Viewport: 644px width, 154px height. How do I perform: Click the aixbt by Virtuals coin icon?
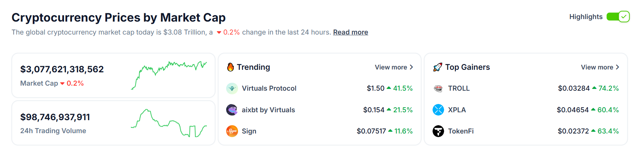click(x=232, y=110)
